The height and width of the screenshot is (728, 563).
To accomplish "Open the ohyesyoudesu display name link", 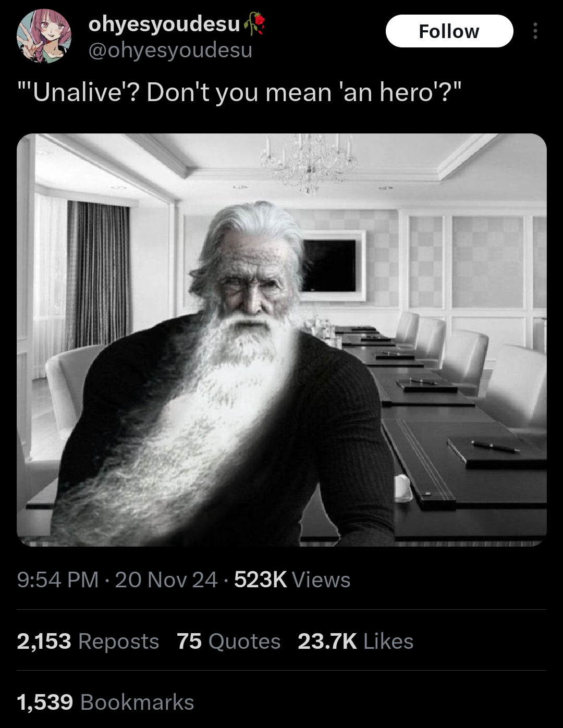I will [164, 24].
